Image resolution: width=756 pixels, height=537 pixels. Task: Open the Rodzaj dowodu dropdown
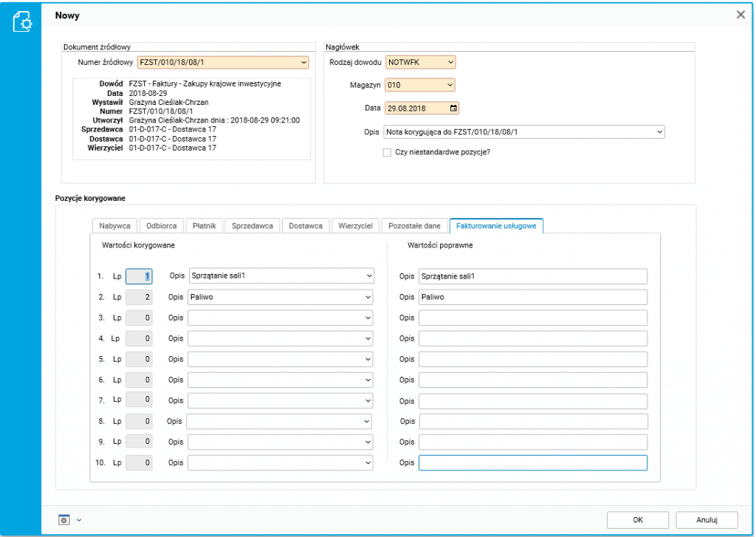tap(450, 62)
